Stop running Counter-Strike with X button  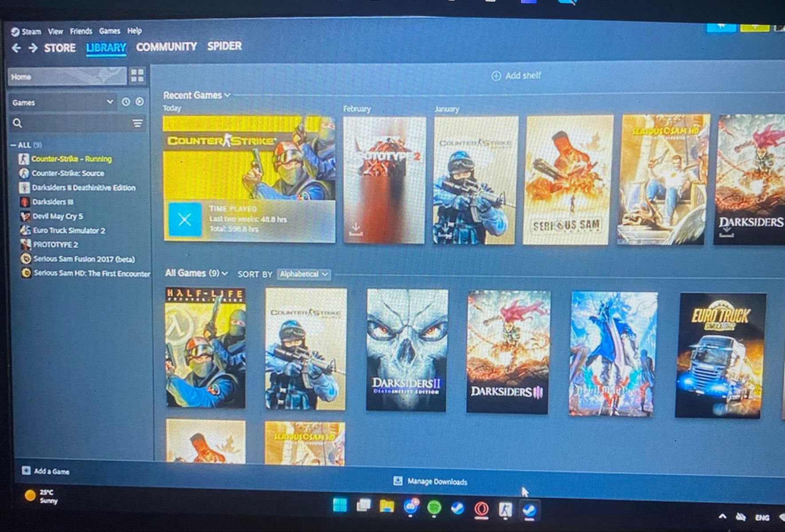tap(185, 219)
